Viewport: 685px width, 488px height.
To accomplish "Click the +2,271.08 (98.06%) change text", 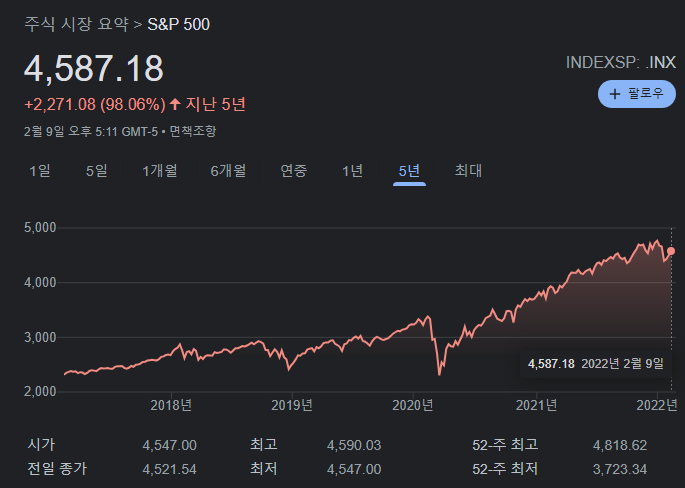I will 95,104.
